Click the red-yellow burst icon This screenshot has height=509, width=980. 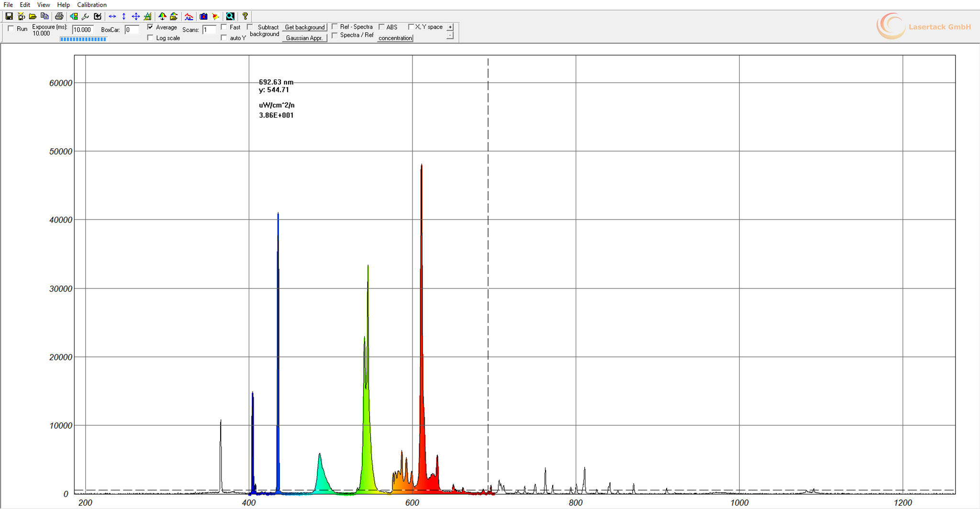215,16
